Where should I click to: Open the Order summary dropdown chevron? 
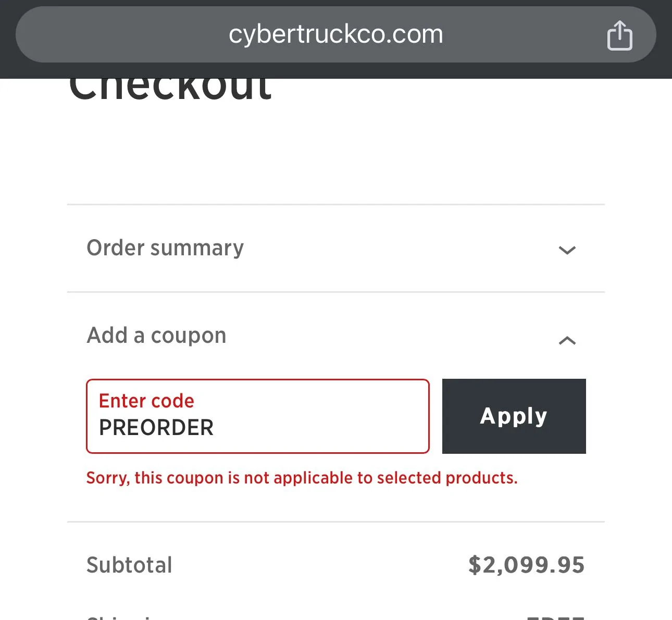tap(567, 250)
